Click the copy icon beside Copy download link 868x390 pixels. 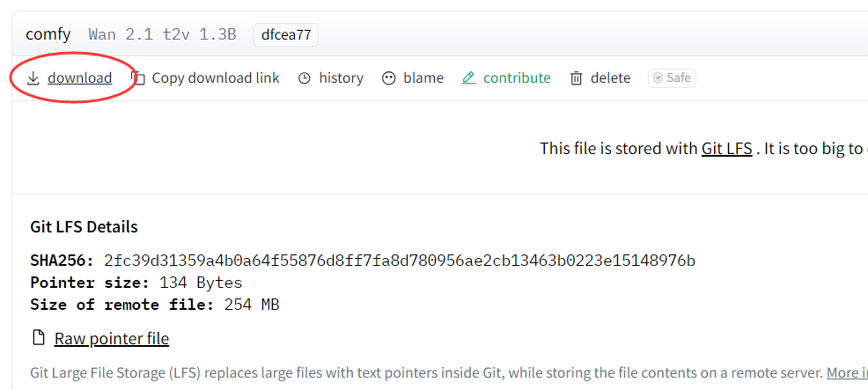(x=138, y=78)
